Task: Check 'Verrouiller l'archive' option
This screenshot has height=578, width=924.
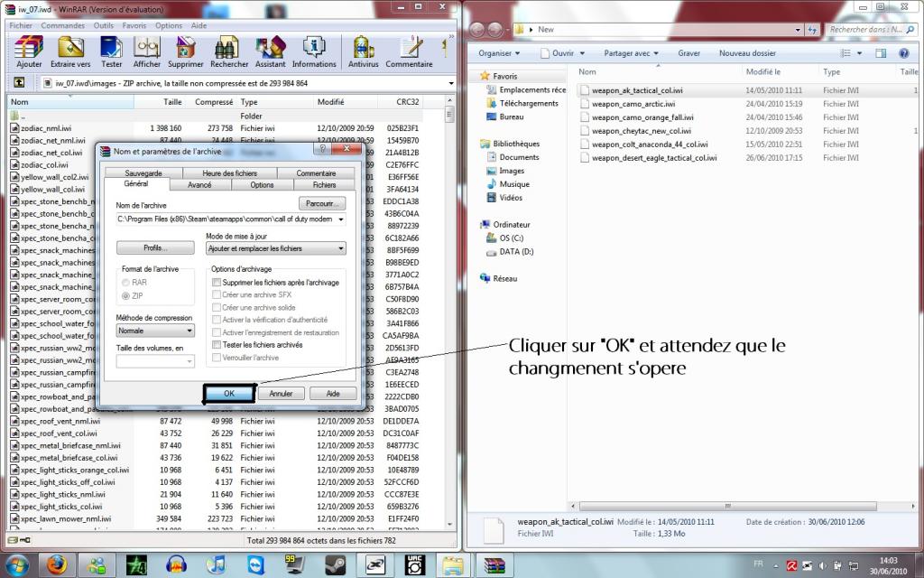Action: point(217,358)
